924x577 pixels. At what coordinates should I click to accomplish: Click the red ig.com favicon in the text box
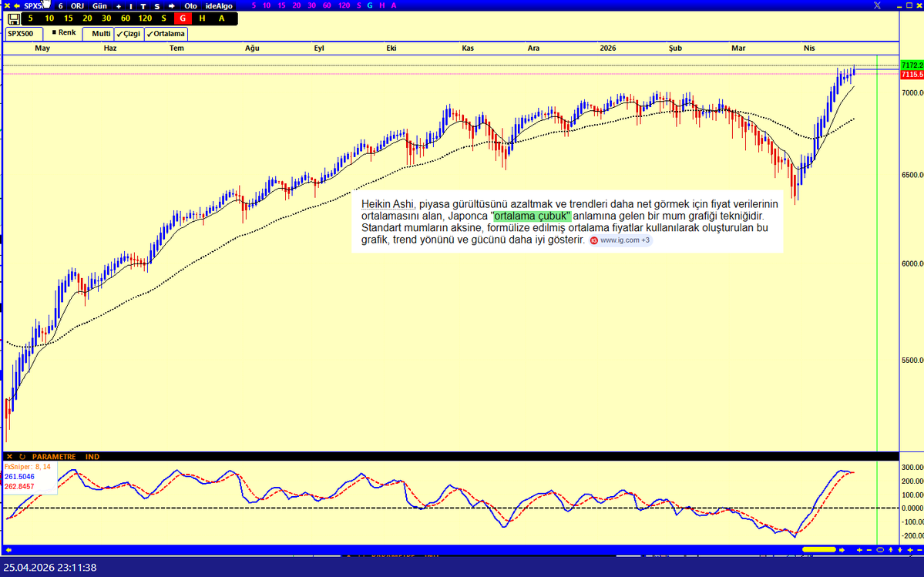[594, 240]
